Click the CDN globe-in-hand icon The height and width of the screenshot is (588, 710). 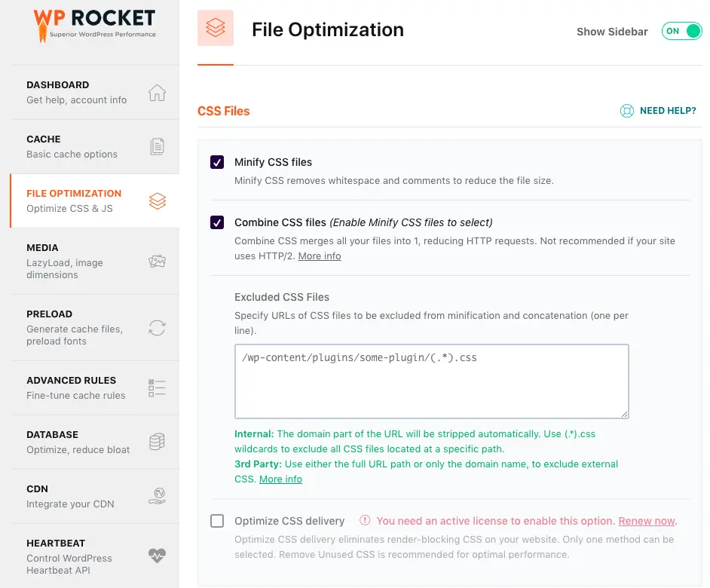pos(157,497)
